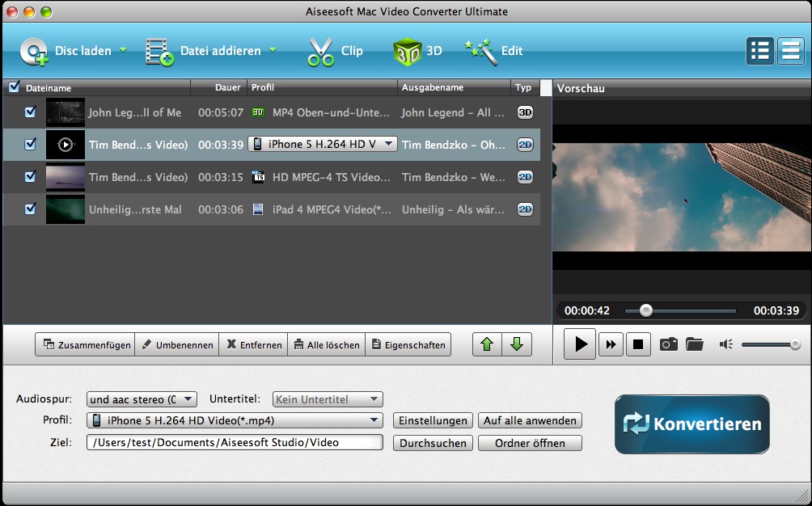Stop the preview playback
Viewport: 812px width, 506px height.
[x=638, y=344]
